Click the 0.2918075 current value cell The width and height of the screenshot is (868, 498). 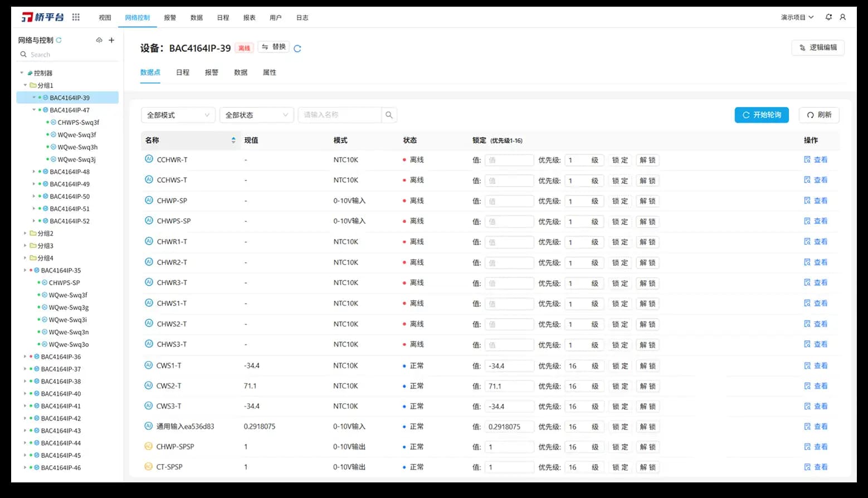coord(260,426)
